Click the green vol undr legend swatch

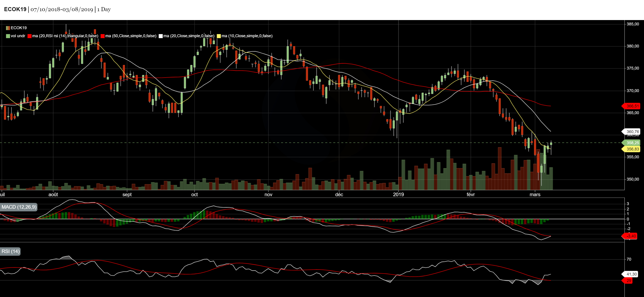click(x=8, y=36)
